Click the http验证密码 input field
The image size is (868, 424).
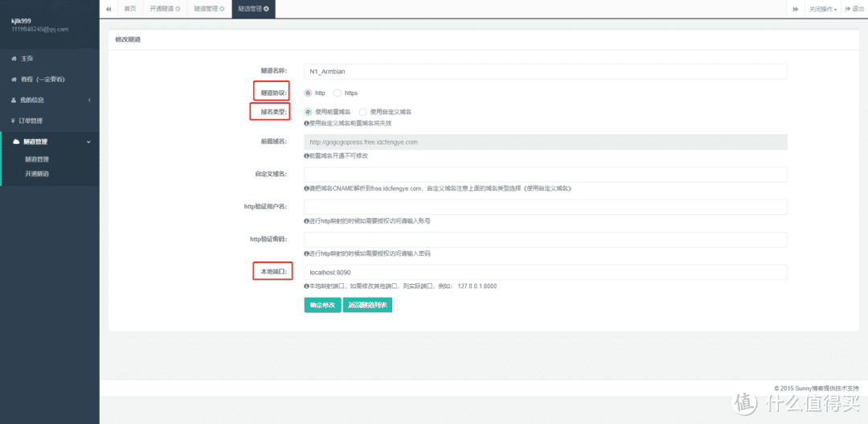tap(545, 240)
